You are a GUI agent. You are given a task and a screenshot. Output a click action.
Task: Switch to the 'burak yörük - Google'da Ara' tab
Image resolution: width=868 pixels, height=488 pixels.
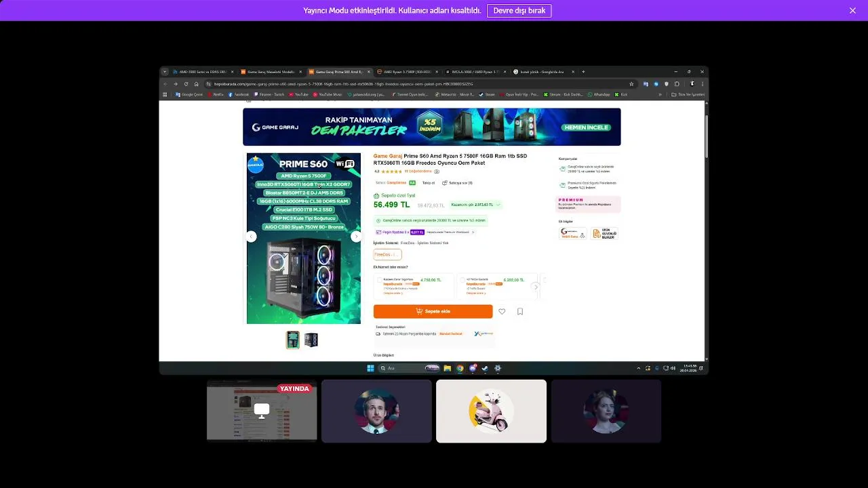point(542,72)
